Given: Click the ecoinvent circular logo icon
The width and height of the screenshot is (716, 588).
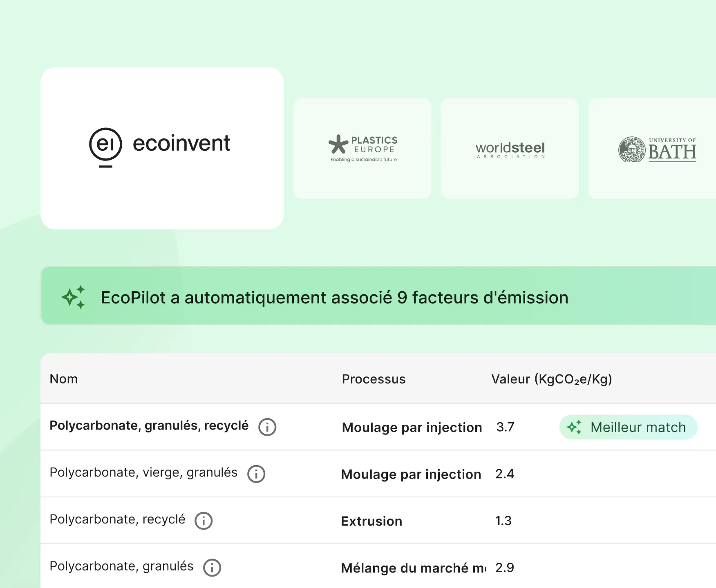Looking at the screenshot, I should pos(105,145).
